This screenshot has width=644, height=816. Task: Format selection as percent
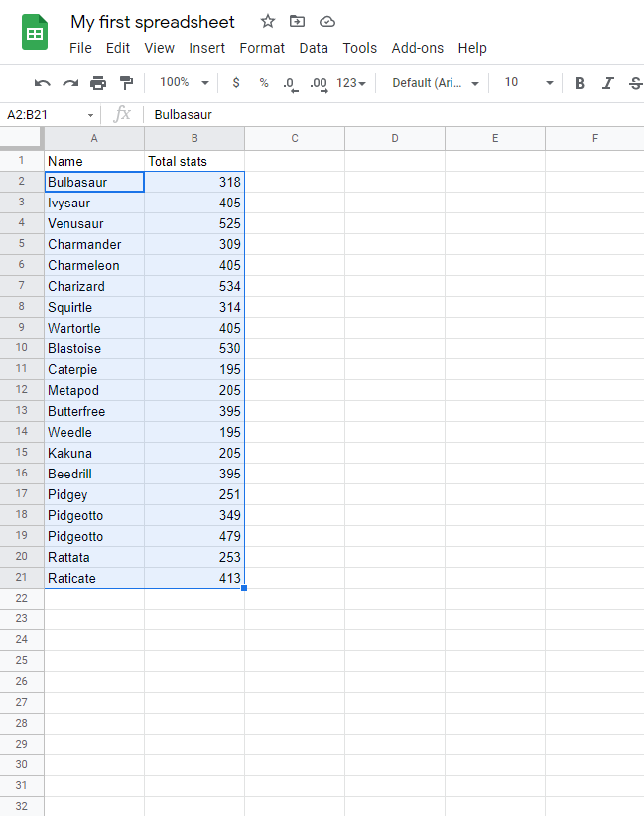263,83
